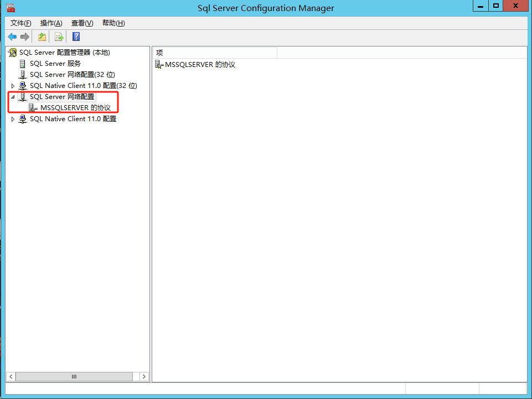This screenshot has height=399, width=532.
Task: Click the Forward arrow toolbar icon
Action: click(x=25, y=37)
